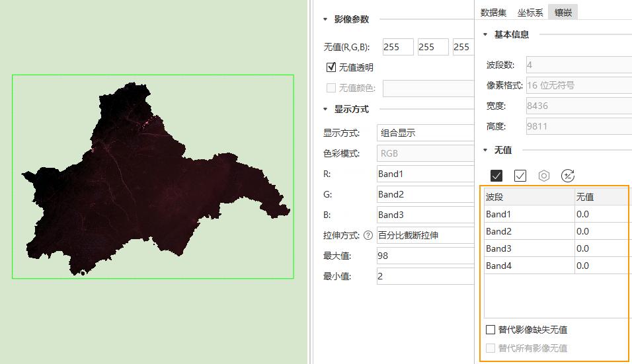Open the 显示方式 combo box showing 组合显示
Image resolution: width=632 pixels, height=364 pixels.
tap(425, 133)
